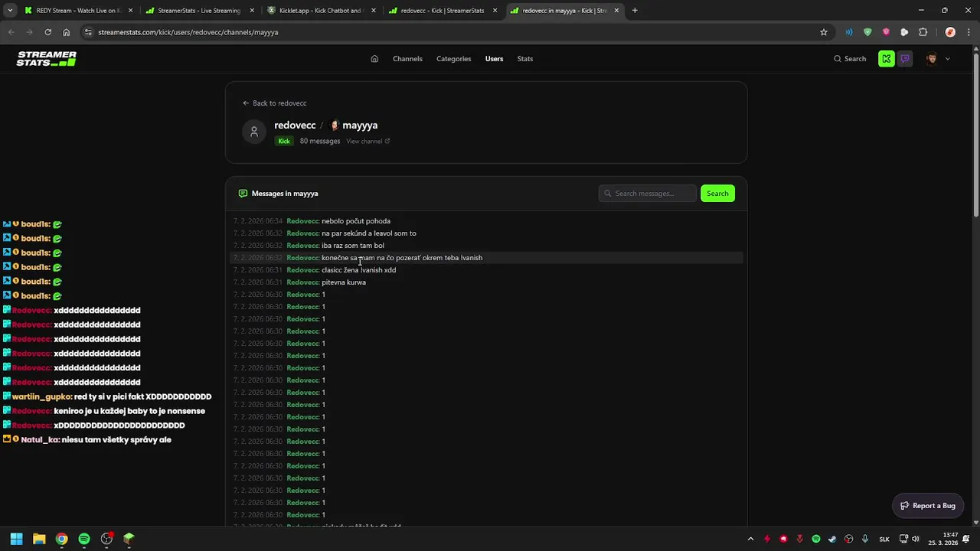Image resolution: width=980 pixels, height=551 pixels.
Task: Click message 'nebolo počut pohoda'
Action: [x=356, y=221]
